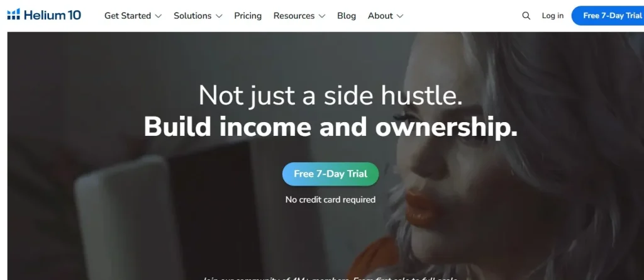Go to the Pricing page
Image resolution: width=644 pixels, height=280 pixels.
pos(248,16)
